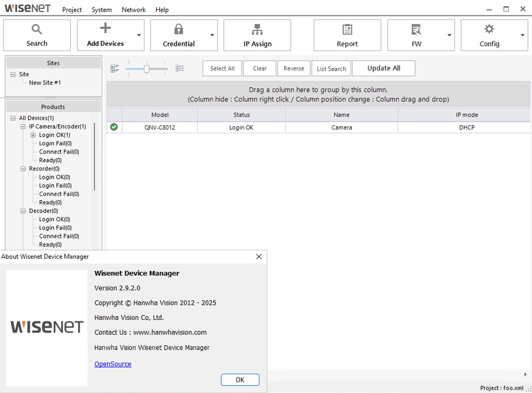Screen dimensions: 532x393
Task: Open the Add Devices dropdown arrow
Action: pos(139,35)
